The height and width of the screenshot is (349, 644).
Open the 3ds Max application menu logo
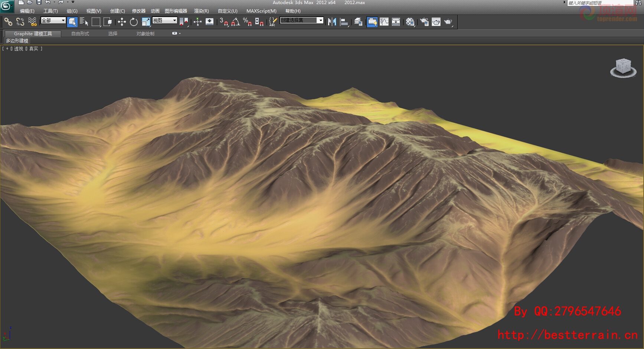pos(7,6)
